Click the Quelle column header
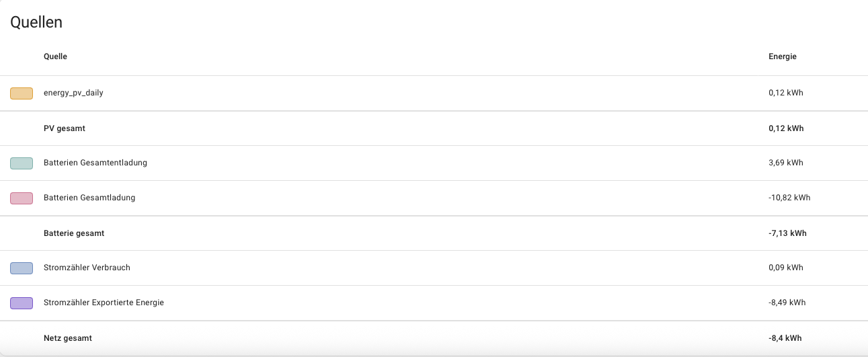Screen dimensions: 868x357 pos(55,57)
